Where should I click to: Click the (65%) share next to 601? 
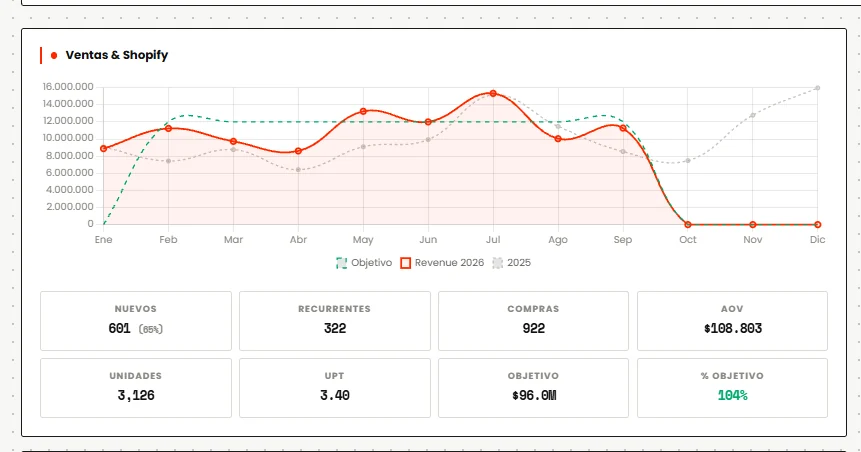tap(150, 330)
